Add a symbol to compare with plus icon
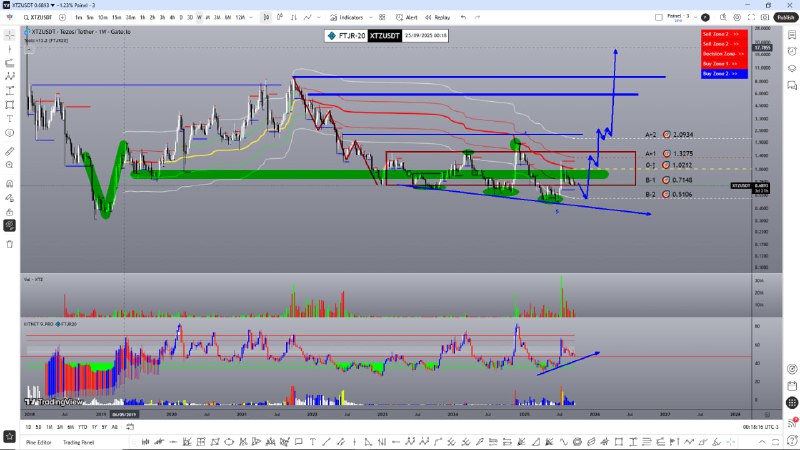Screen dimensions: 800x450 (x=62, y=17)
